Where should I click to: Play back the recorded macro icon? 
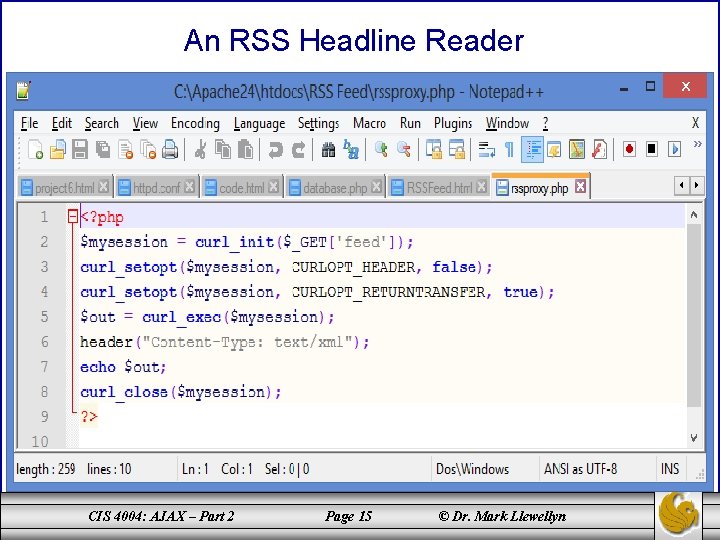click(x=675, y=150)
